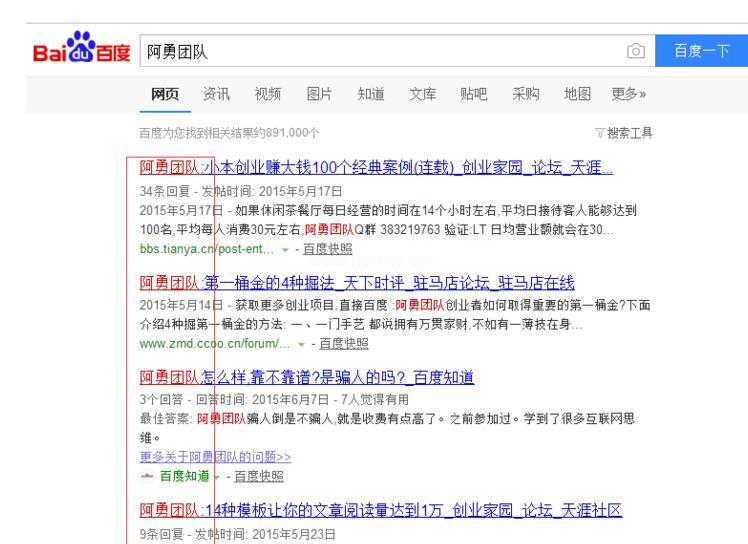Open the 更多» more categories menu

point(628,95)
